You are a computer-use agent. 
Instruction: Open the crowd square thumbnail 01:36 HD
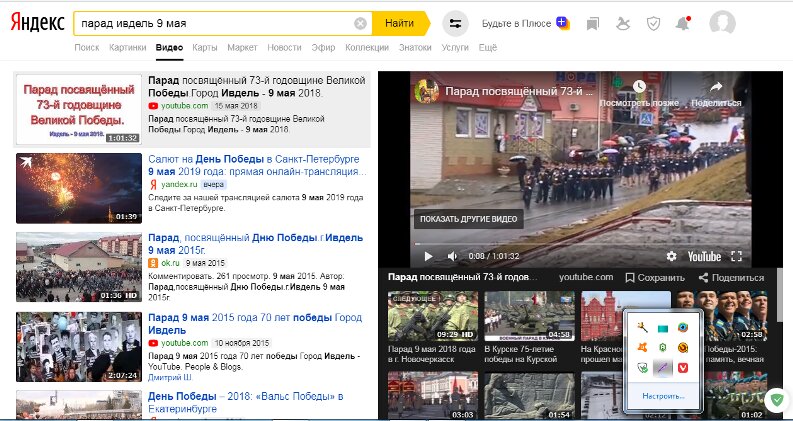coord(79,267)
